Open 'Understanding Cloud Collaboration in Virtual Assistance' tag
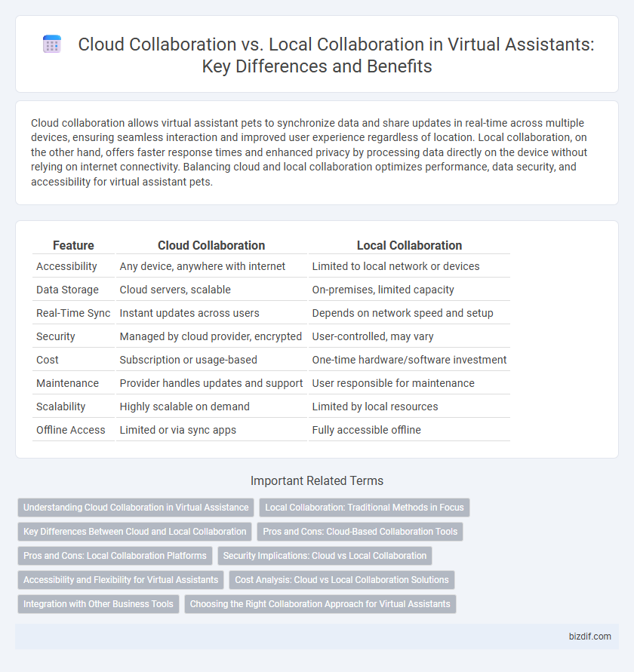The height and width of the screenshot is (672, 634). 136,508
